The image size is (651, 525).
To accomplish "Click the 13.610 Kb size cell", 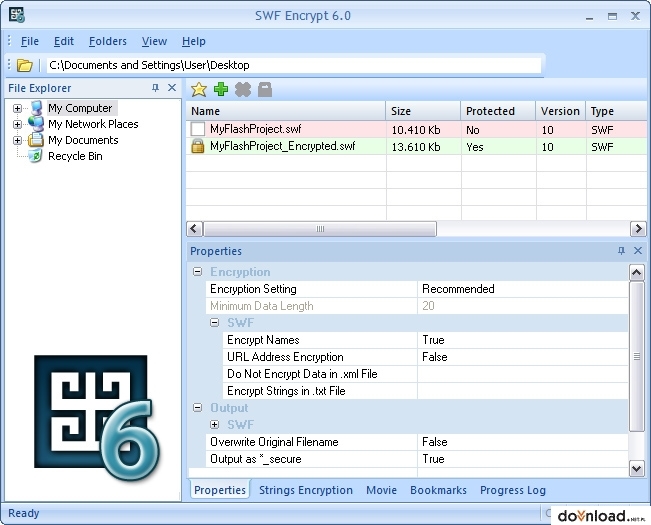I will 423,147.
